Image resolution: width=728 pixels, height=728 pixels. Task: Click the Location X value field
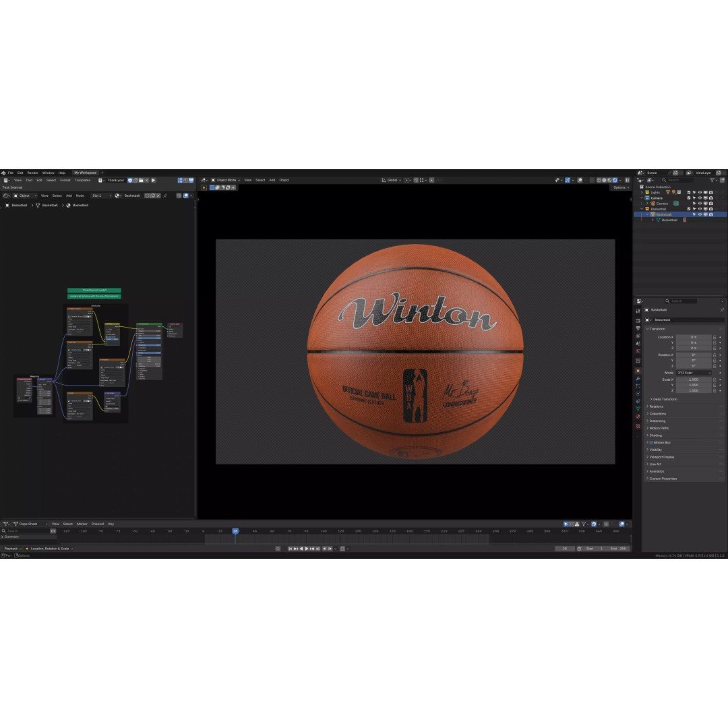(x=693, y=337)
